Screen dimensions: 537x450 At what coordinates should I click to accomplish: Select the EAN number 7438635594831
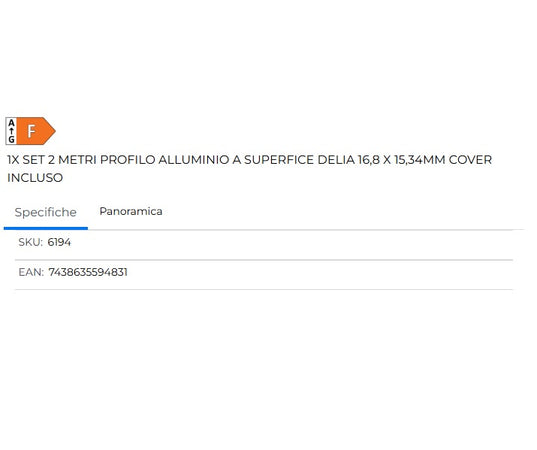click(x=88, y=272)
